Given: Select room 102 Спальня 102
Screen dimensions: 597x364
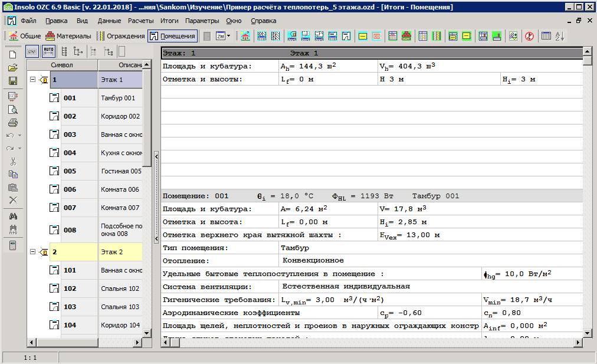Looking at the screenshot, I should tap(96, 288).
